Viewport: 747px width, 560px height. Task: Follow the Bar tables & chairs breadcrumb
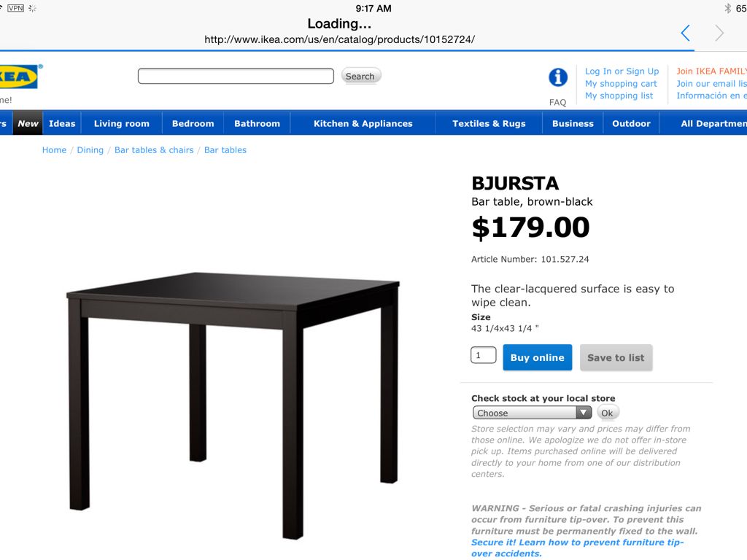click(154, 150)
